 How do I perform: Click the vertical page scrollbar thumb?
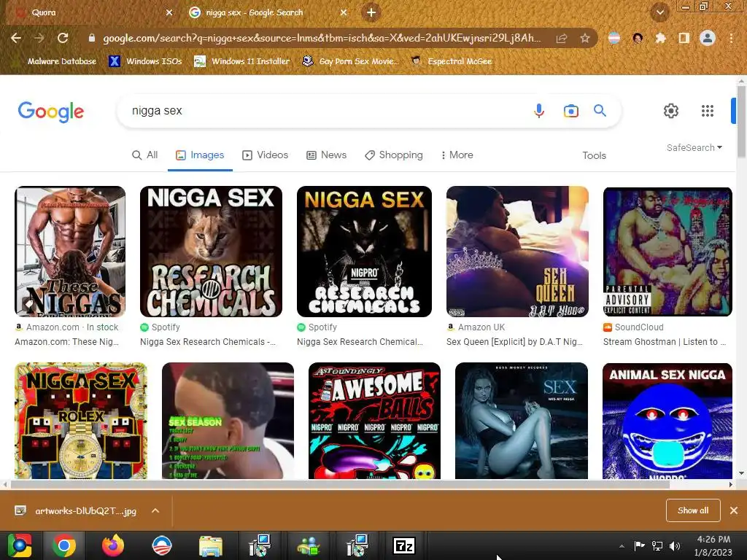coord(741,121)
